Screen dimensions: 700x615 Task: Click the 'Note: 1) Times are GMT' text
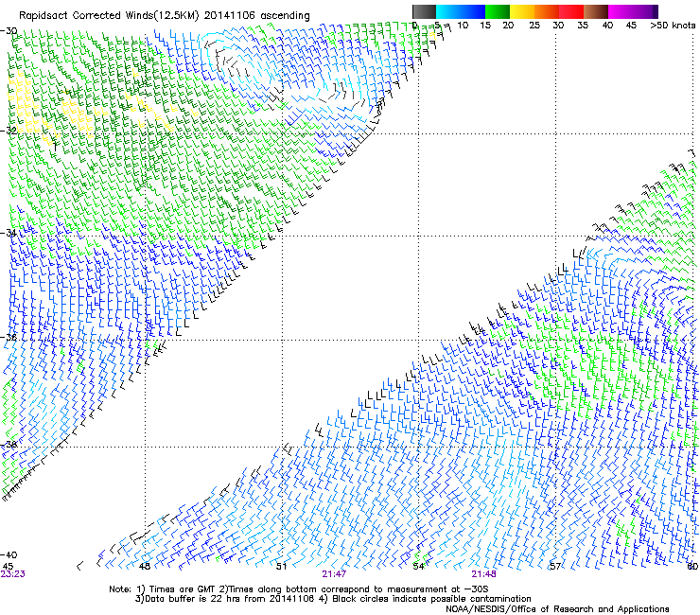[x=163, y=589]
